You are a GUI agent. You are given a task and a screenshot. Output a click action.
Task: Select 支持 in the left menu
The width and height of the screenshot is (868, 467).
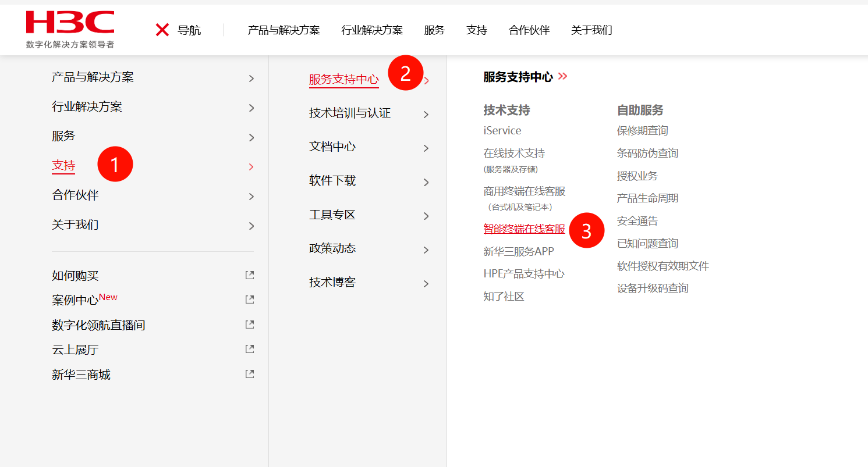point(63,166)
